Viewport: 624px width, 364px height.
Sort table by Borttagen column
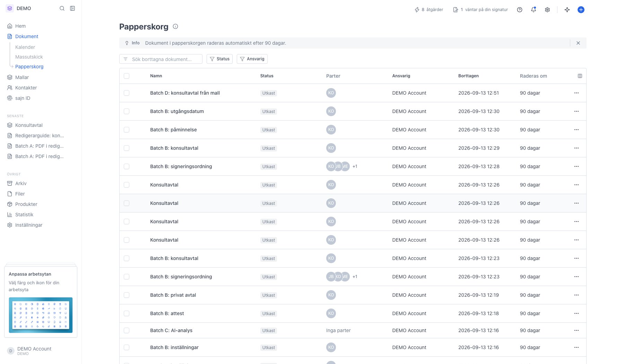(x=468, y=76)
